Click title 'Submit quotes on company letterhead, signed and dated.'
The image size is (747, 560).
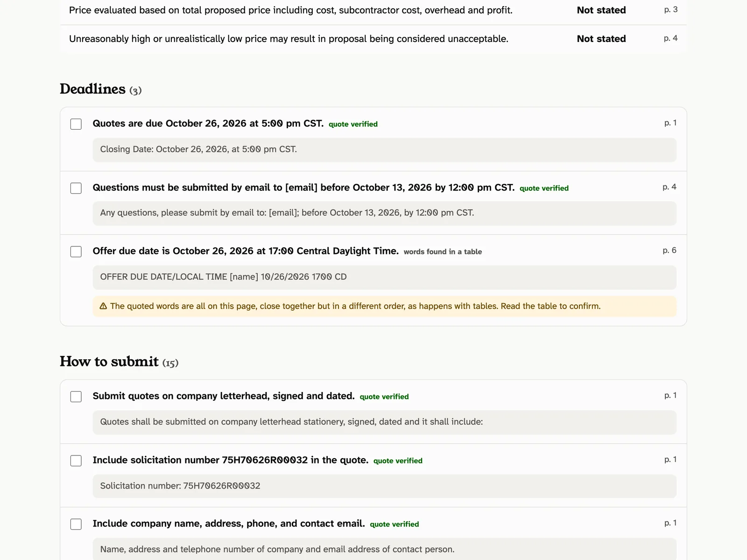click(x=224, y=396)
